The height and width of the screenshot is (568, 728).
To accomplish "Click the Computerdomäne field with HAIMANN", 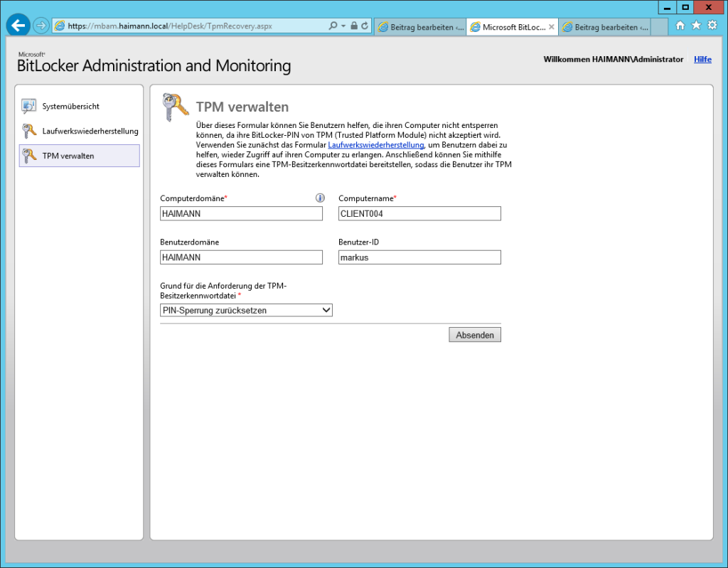I will [241, 214].
